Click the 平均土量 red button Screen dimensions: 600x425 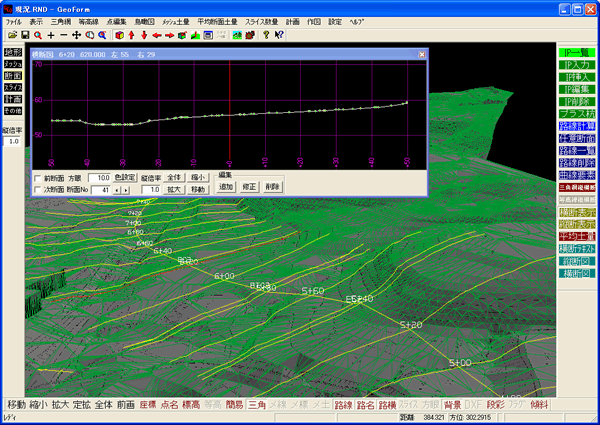[x=577, y=236]
